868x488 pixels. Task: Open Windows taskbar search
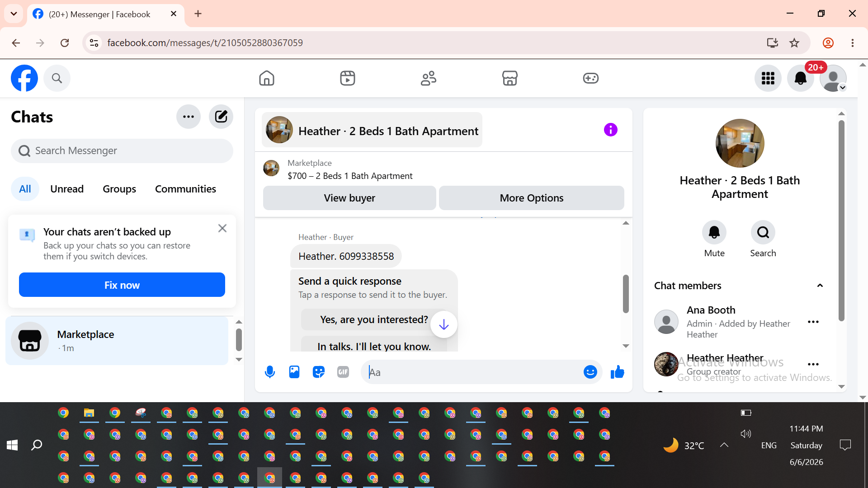pyautogui.click(x=37, y=445)
